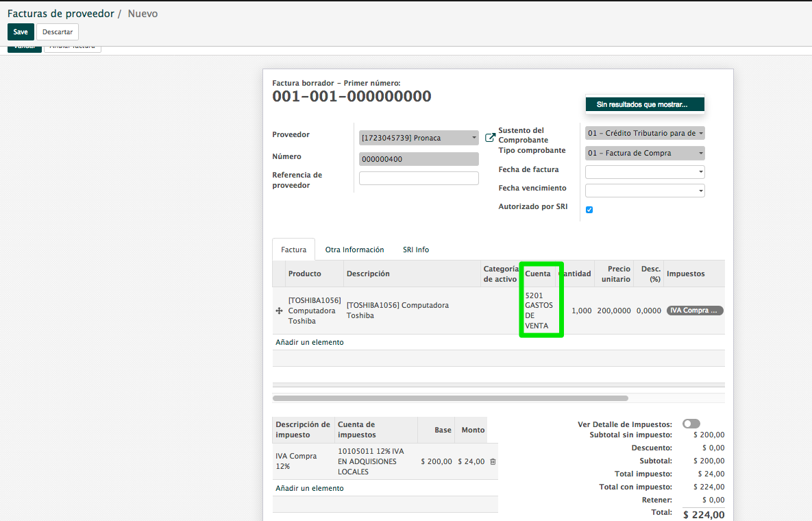Toggle the Autorizado por SRI checkbox

[589, 210]
